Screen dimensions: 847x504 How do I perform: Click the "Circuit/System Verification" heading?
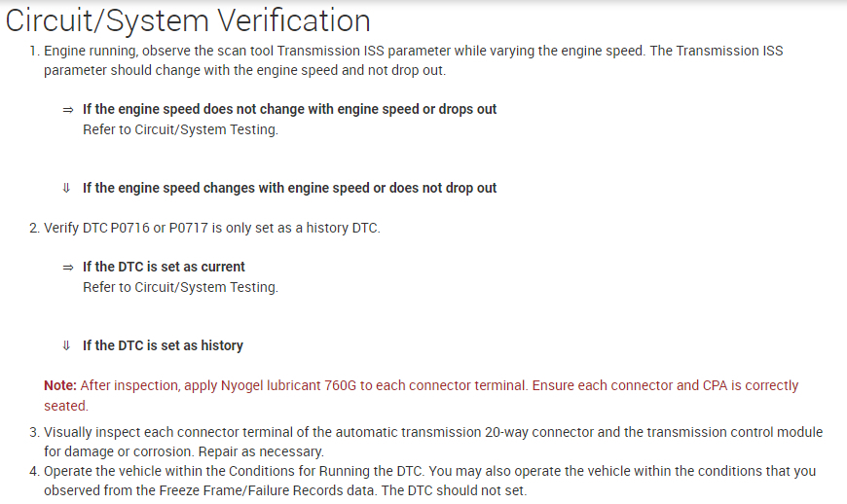point(188,20)
